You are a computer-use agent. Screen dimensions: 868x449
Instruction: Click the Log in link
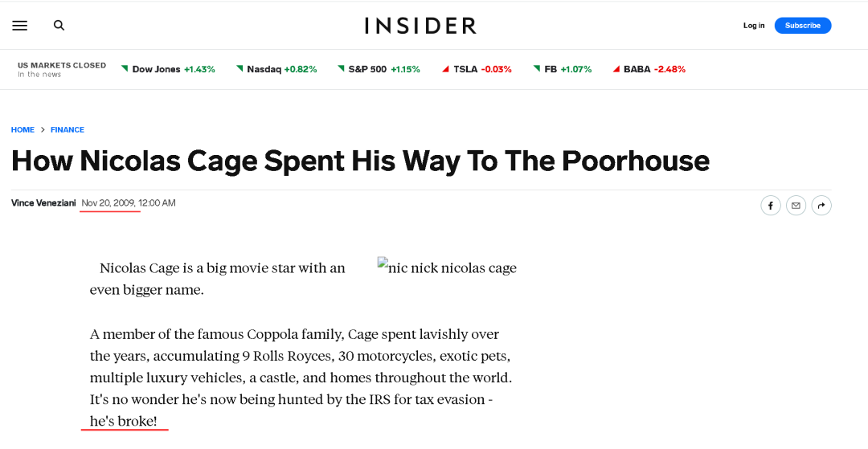click(x=753, y=26)
